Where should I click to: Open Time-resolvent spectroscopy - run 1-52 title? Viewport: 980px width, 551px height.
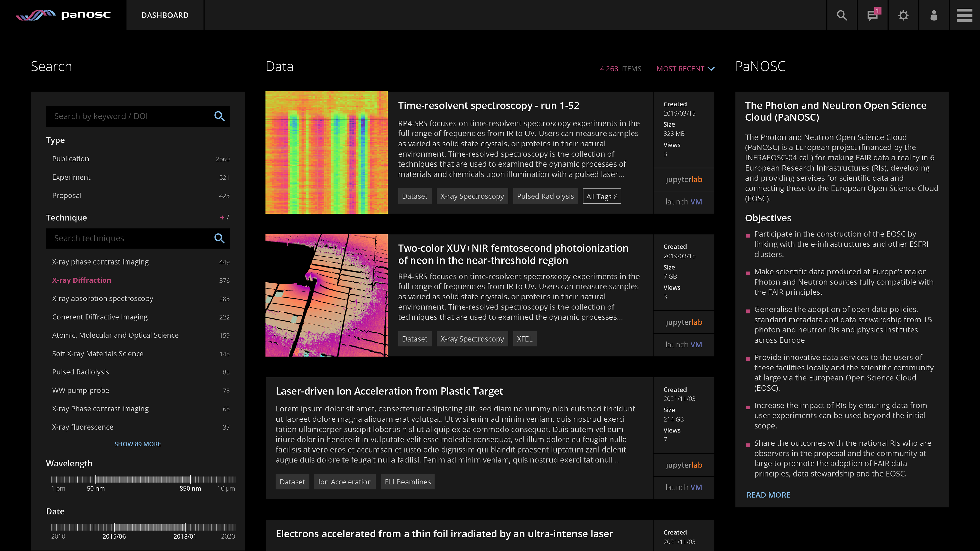(488, 106)
